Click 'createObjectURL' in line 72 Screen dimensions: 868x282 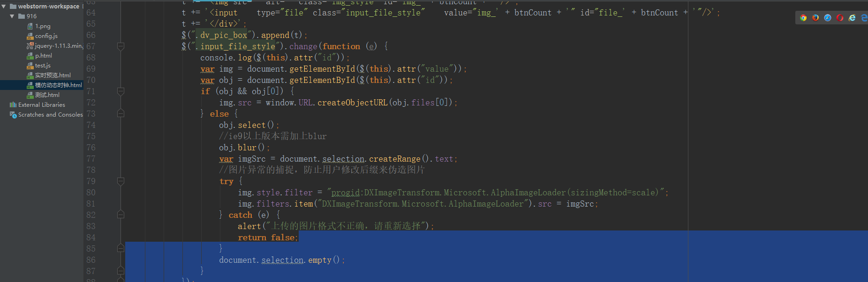353,103
